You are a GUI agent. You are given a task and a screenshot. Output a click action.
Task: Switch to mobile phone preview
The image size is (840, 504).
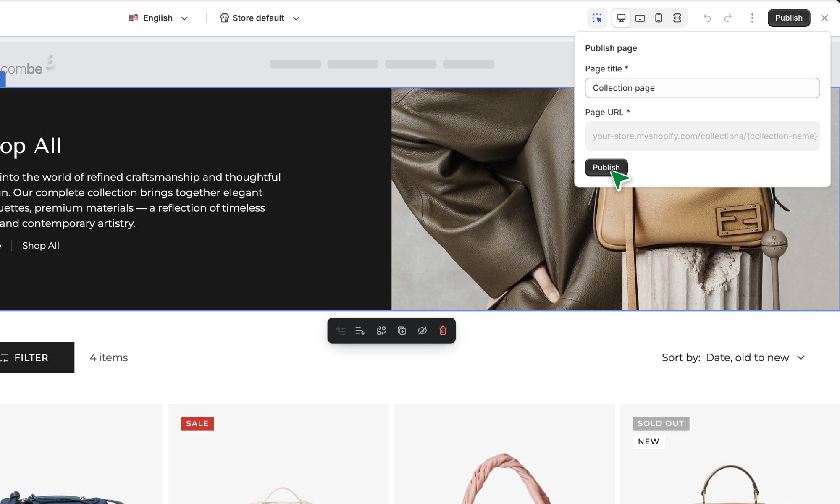click(659, 18)
